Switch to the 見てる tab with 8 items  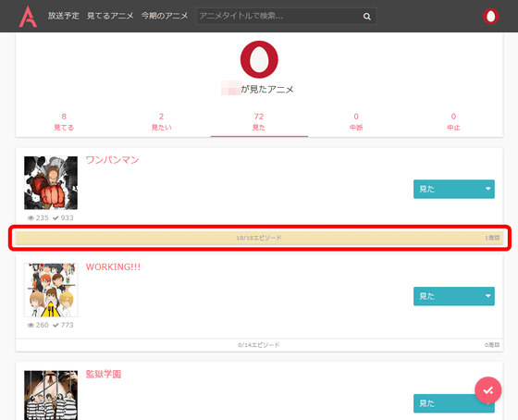click(64, 122)
